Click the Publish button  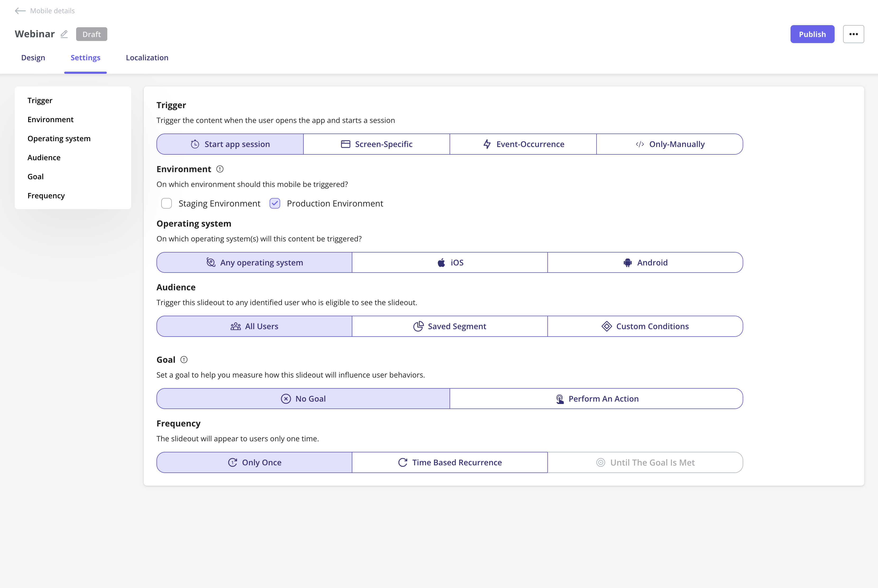tap(812, 34)
